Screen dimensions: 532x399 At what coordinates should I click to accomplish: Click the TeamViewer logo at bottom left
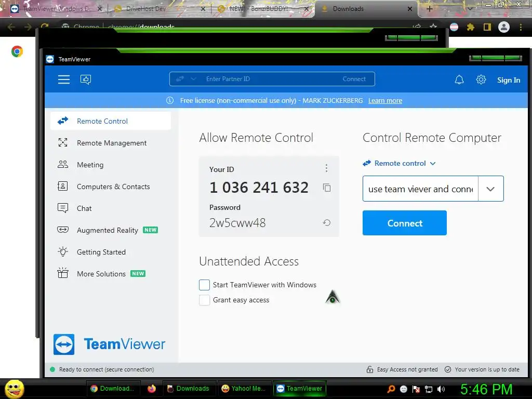click(109, 344)
